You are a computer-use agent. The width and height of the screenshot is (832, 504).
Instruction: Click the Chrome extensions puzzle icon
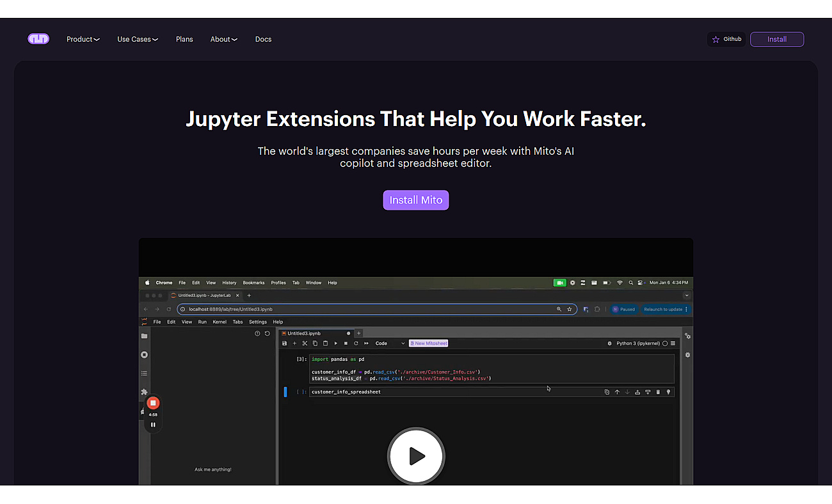pos(597,309)
